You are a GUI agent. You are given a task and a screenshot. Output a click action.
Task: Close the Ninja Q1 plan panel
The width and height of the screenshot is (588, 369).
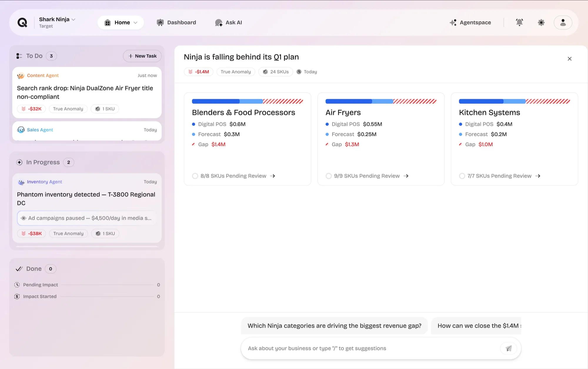569,59
